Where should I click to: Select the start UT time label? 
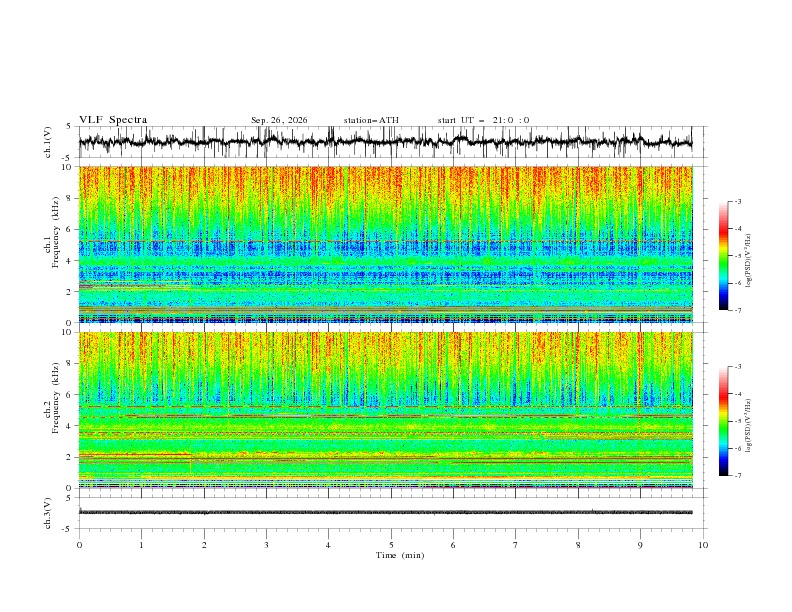point(483,120)
